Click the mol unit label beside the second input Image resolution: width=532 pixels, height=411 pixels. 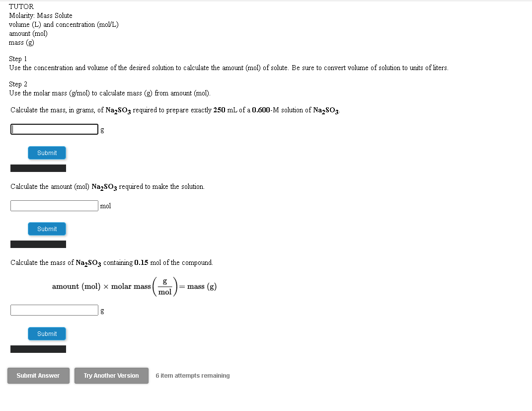click(x=105, y=206)
